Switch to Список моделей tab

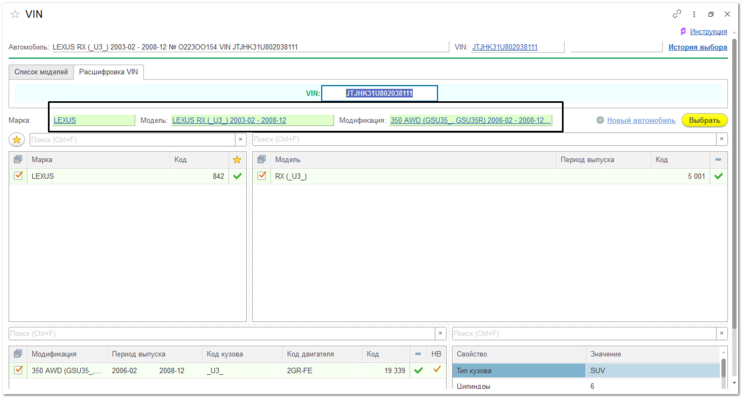point(41,72)
